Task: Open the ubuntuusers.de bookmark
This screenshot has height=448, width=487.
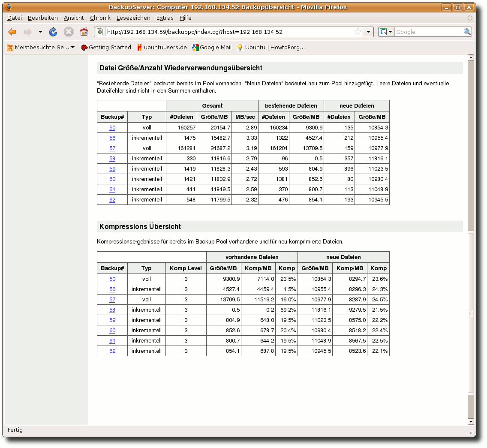Action: 162,47
